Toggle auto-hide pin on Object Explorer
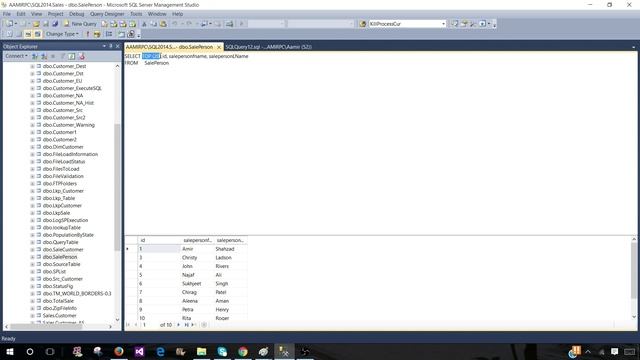The height and width of the screenshot is (360, 640). [x=111, y=46]
